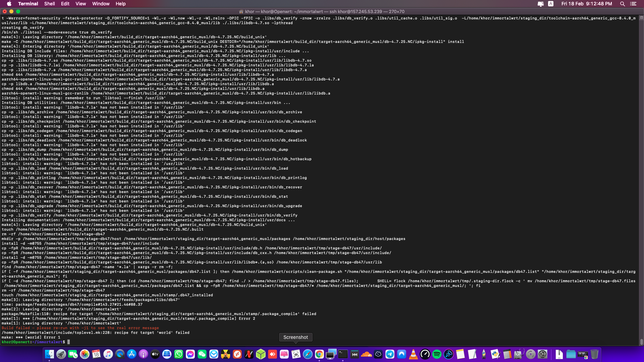
Task: Launch WhatsApp from the Dock
Action: click(x=178, y=354)
